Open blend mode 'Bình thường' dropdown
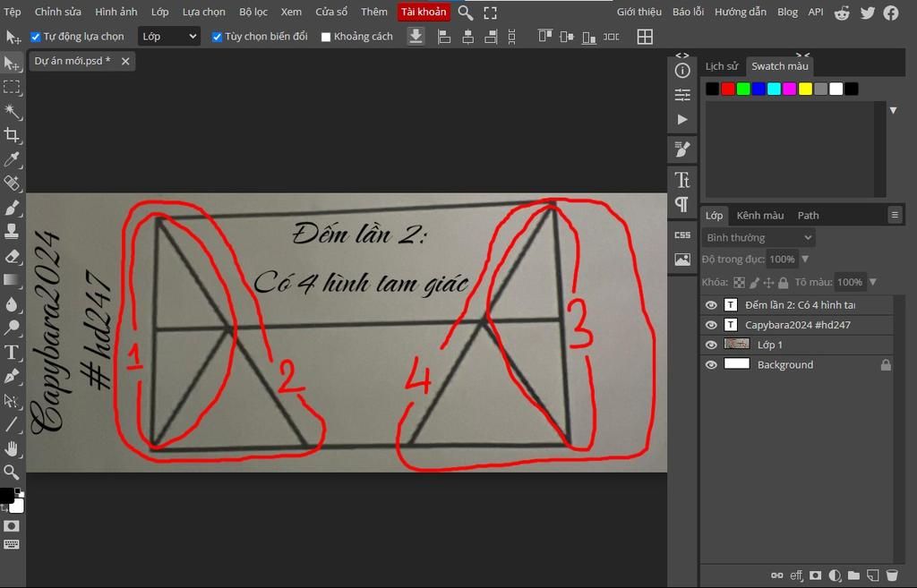The height and width of the screenshot is (588, 917). (758, 237)
